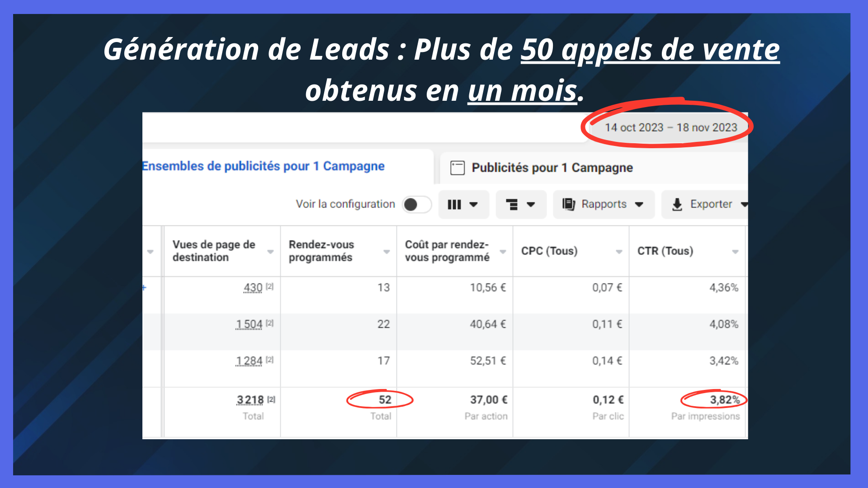Screen dimensions: 868x488
Task: Open the breakdown rows dropdown
Action: click(521, 205)
